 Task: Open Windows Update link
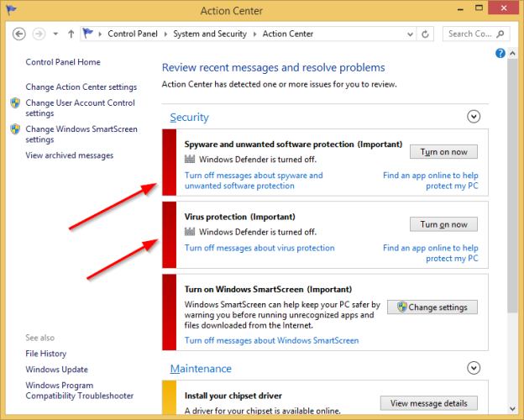[x=57, y=370]
